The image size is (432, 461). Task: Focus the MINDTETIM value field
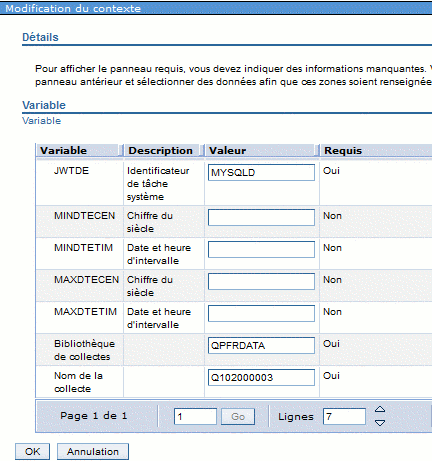click(261, 249)
